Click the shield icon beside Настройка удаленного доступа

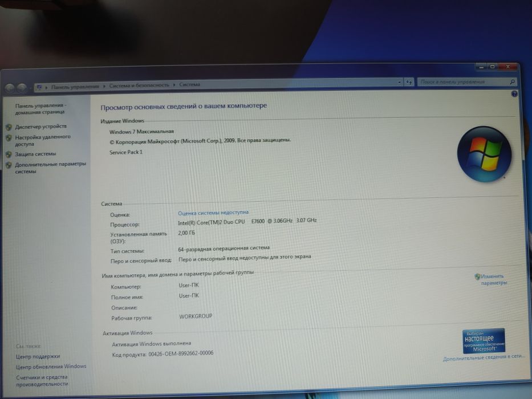tap(9, 138)
